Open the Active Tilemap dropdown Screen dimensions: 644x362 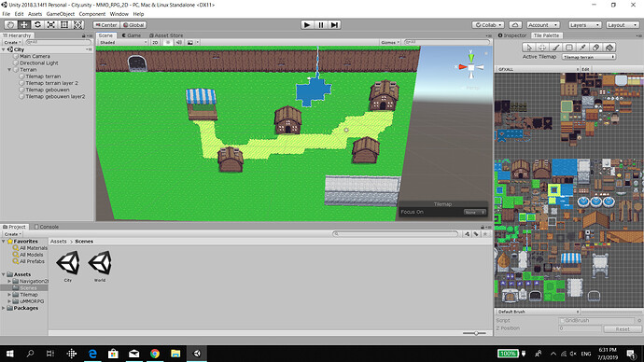589,57
